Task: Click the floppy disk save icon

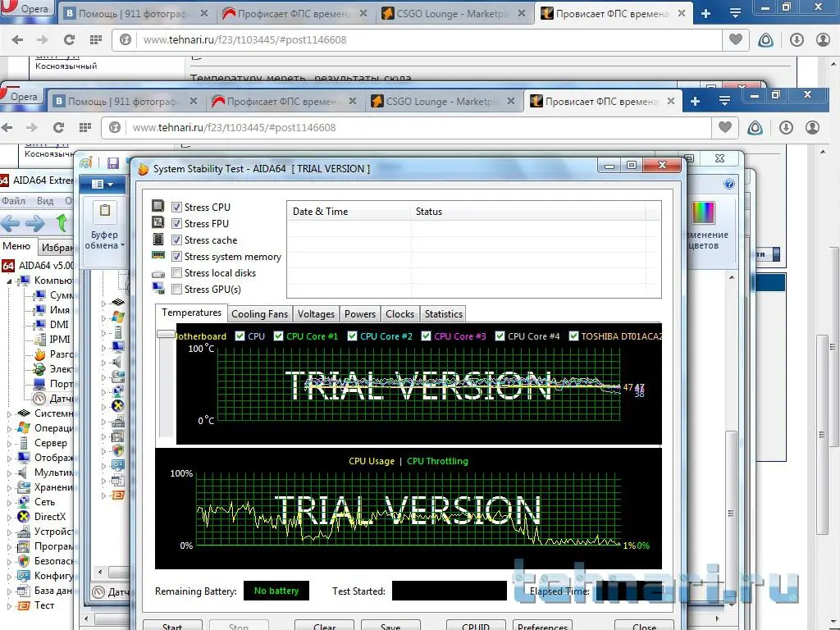Action: (x=112, y=163)
